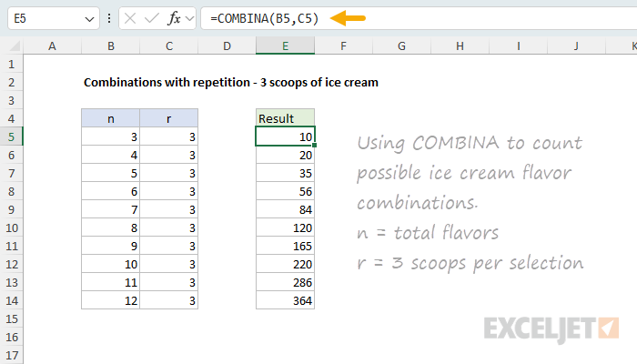Click the title cell 'Combinations with repetition'
The image size is (637, 364).
tap(231, 83)
